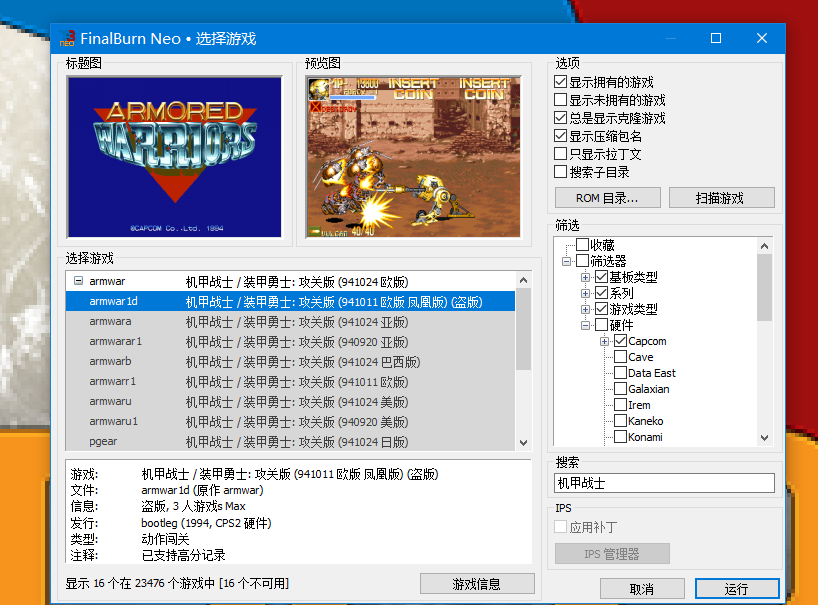This screenshot has width=818, height=605.
Task: Collapse the 筛选器 tree node
Action: [567, 261]
